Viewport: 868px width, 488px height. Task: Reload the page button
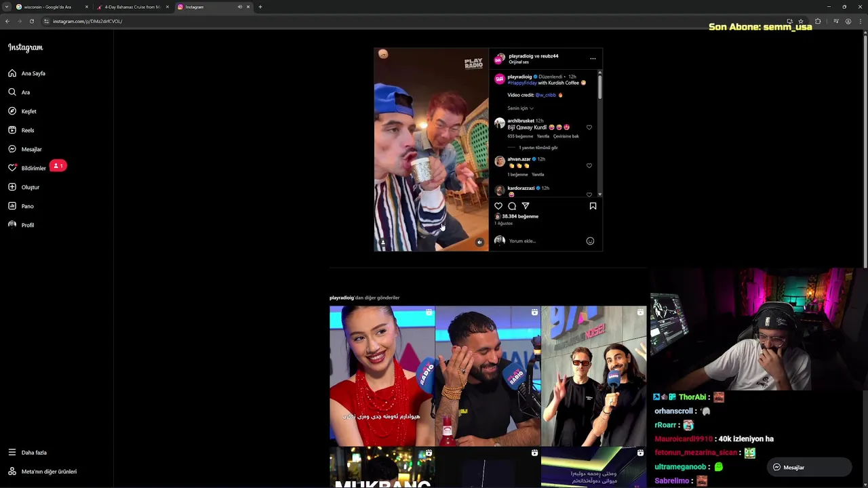31,21
